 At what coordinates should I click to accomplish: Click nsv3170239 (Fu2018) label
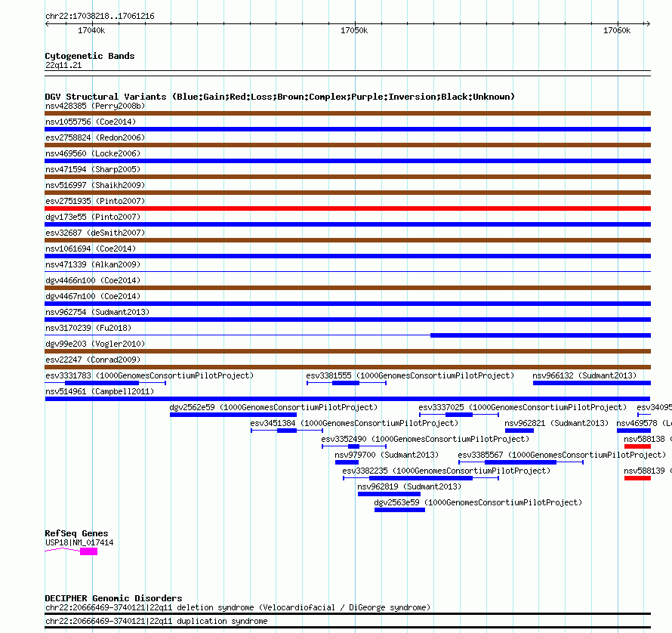point(88,328)
